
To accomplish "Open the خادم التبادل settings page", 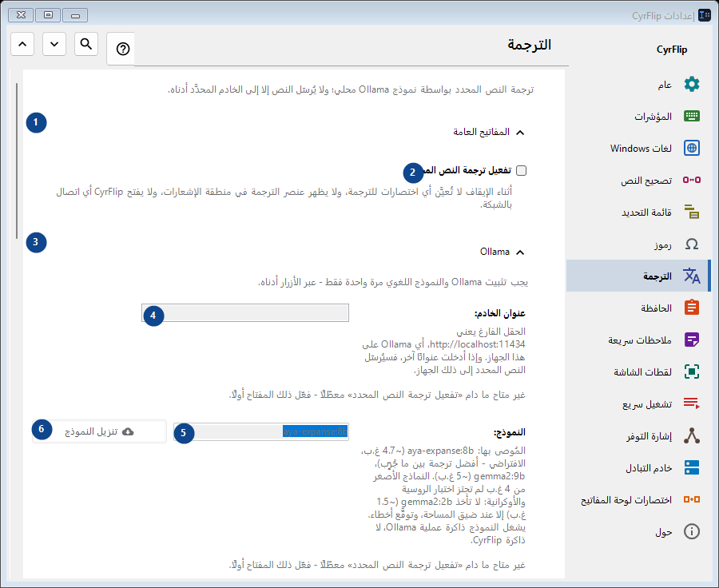I will 639,468.
